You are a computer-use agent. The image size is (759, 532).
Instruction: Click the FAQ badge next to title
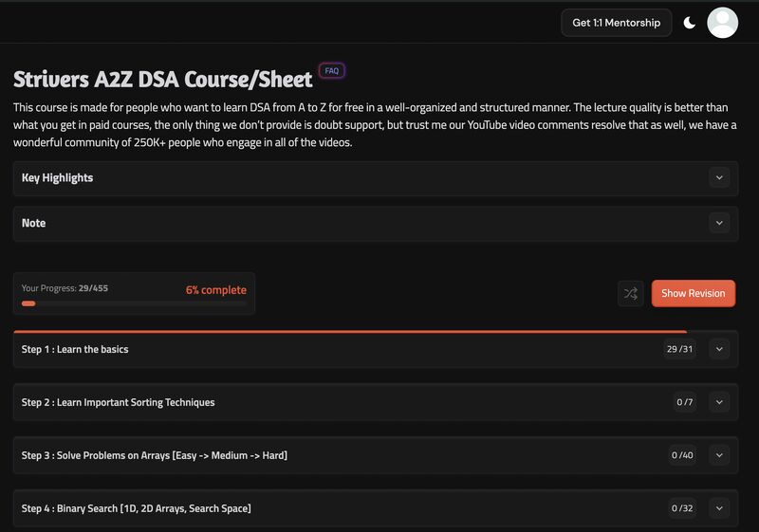tap(331, 71)
